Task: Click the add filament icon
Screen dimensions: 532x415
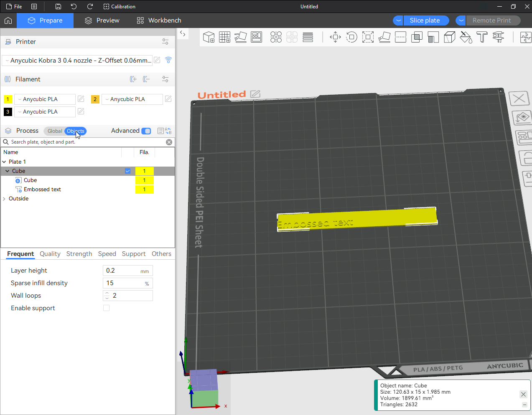Action: [133, 79]
